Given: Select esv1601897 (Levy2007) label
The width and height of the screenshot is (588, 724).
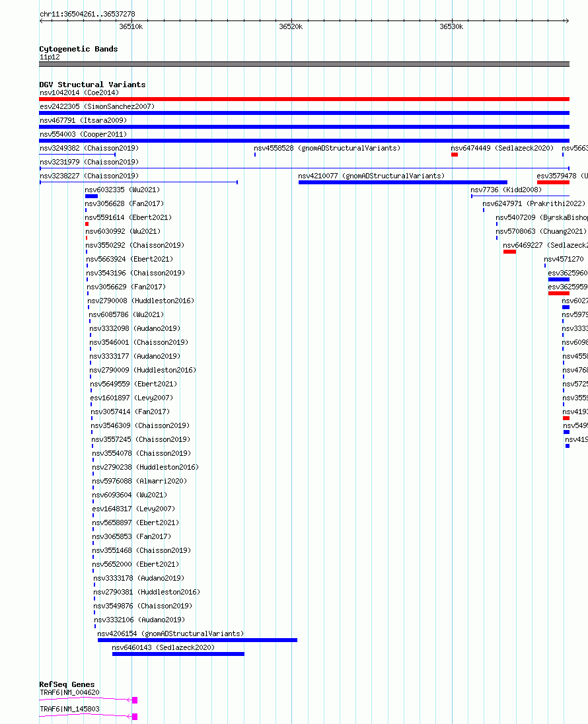Looking at the screenshot, I should point(132,397).
